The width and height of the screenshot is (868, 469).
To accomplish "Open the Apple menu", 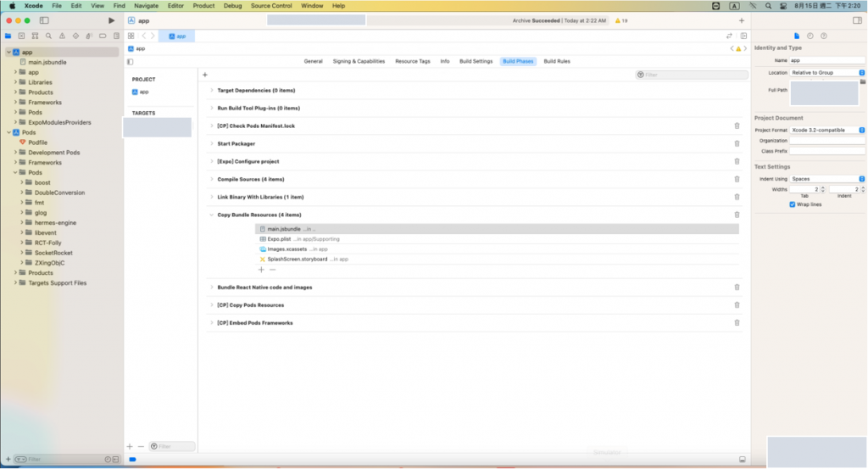I will pyautogui.click(x=12, y=6).
